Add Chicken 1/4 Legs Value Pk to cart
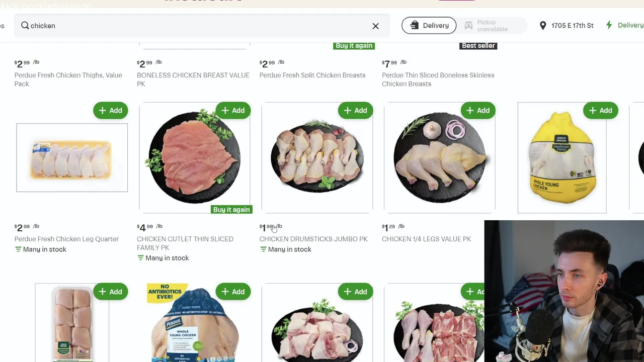Screen dimensions: 644x362 click(x=478, y=111)
